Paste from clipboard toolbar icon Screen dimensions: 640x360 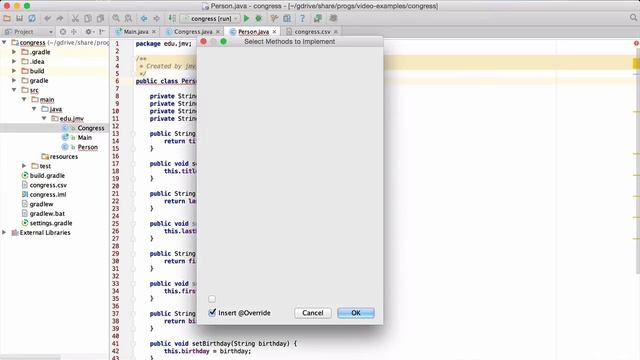tap(100, 18)
